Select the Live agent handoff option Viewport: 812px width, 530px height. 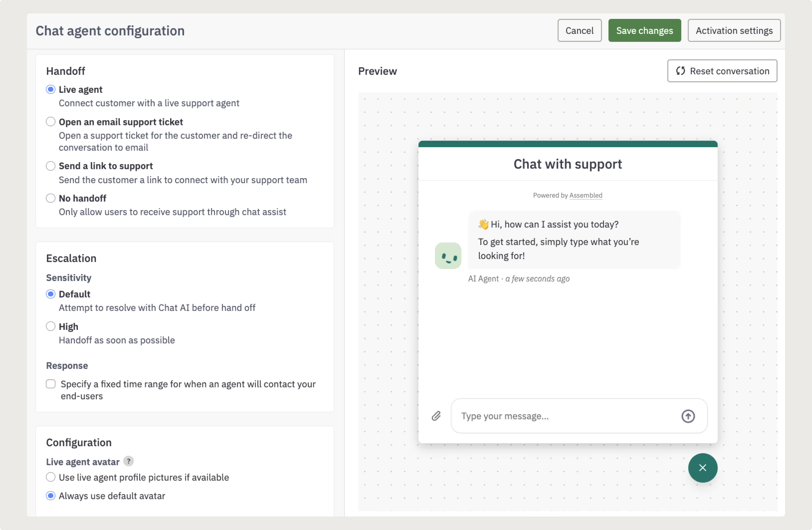pyautogui.click(x=50, y=90)
